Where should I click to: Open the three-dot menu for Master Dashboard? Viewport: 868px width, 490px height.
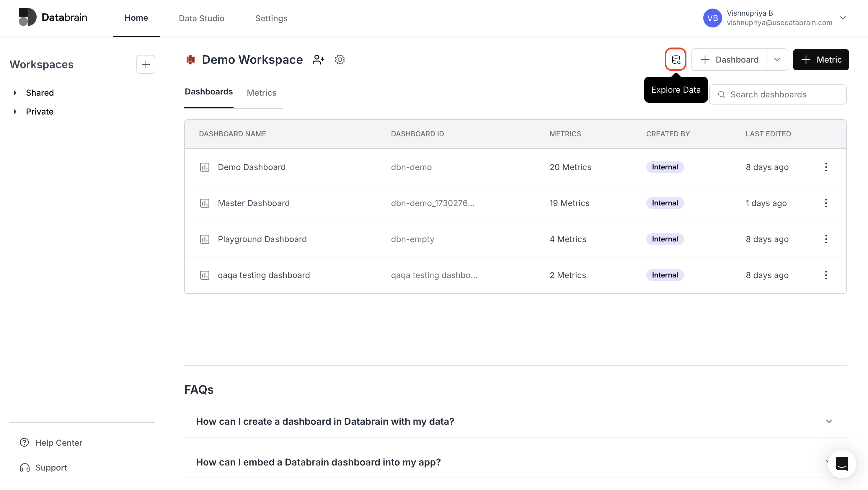point(826,203)
